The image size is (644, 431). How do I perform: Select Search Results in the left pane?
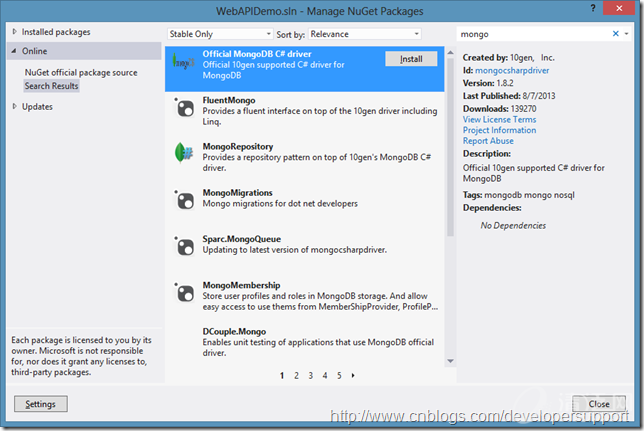52,86
